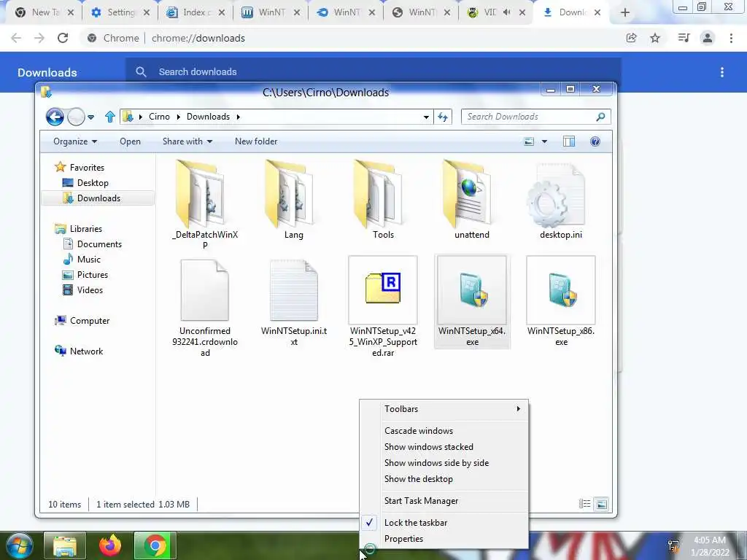Open recent pages dropdown beside forward button
The width and height of the screenshot is (747, 560).
click(90, 117)
